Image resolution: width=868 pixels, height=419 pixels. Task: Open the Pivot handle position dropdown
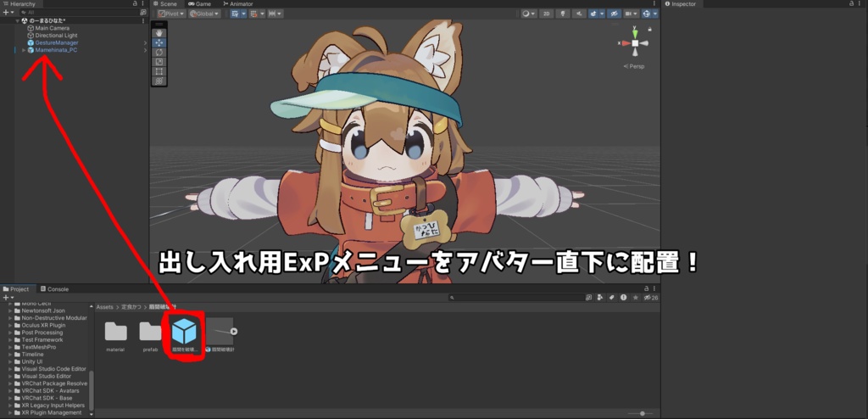tap(171, 14)
